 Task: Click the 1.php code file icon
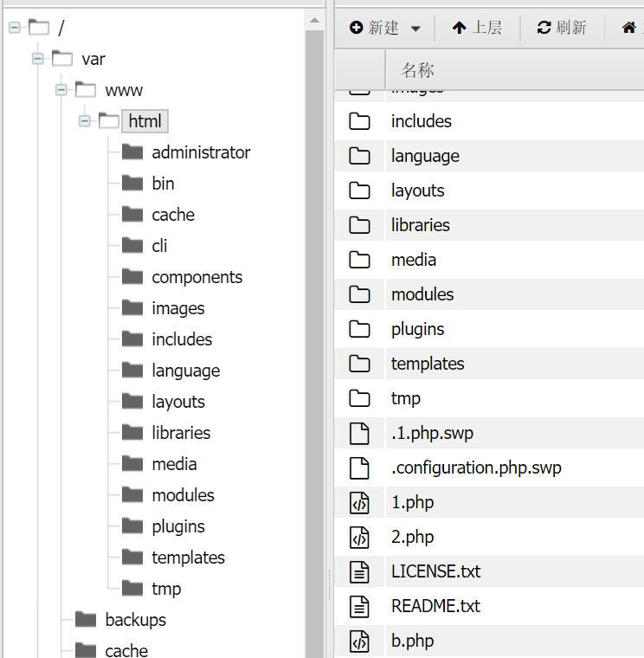(359, 503)
